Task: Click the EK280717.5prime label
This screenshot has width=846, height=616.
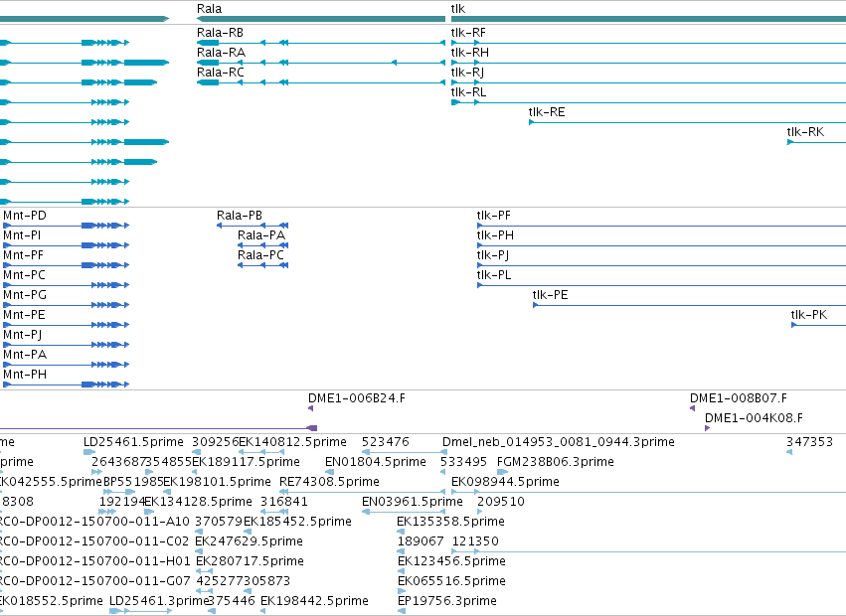Action: [250, 562]
